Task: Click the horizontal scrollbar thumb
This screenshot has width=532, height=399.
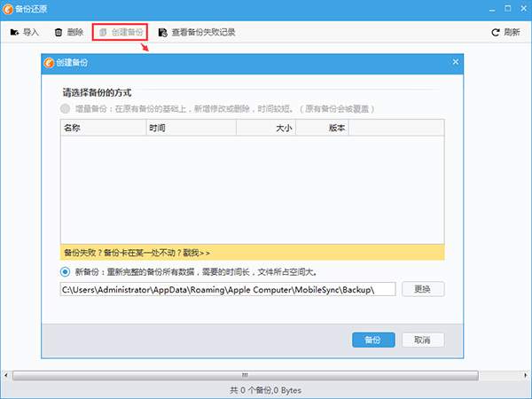Action: (x=246, y=375)
